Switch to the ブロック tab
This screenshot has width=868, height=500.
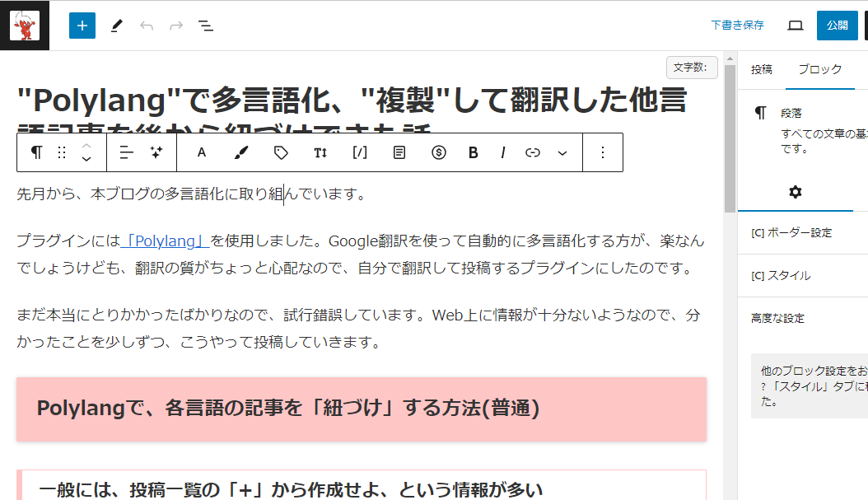pyautogui.click(x=820, y=69)
